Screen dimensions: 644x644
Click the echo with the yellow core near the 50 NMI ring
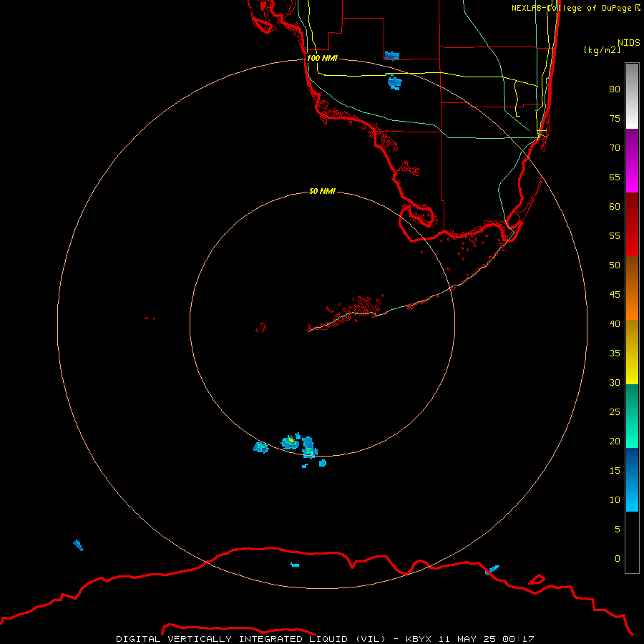[x=291, y=441]
